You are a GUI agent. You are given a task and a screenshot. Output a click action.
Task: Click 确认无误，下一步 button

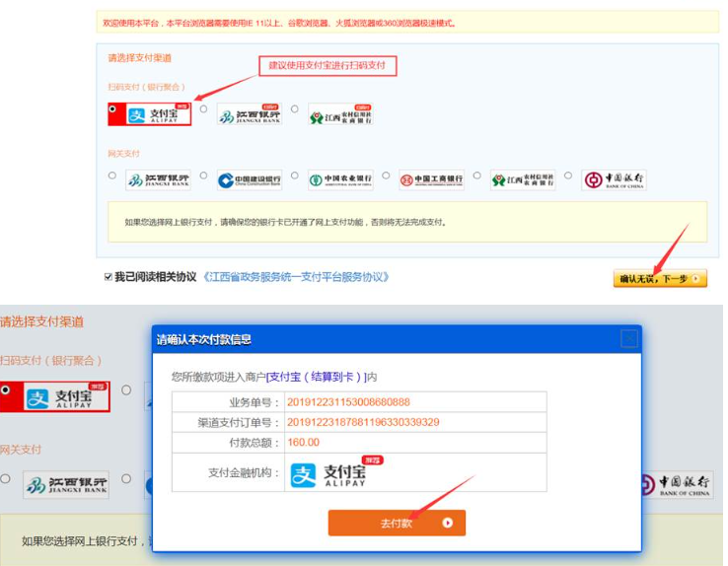point(660,278)
